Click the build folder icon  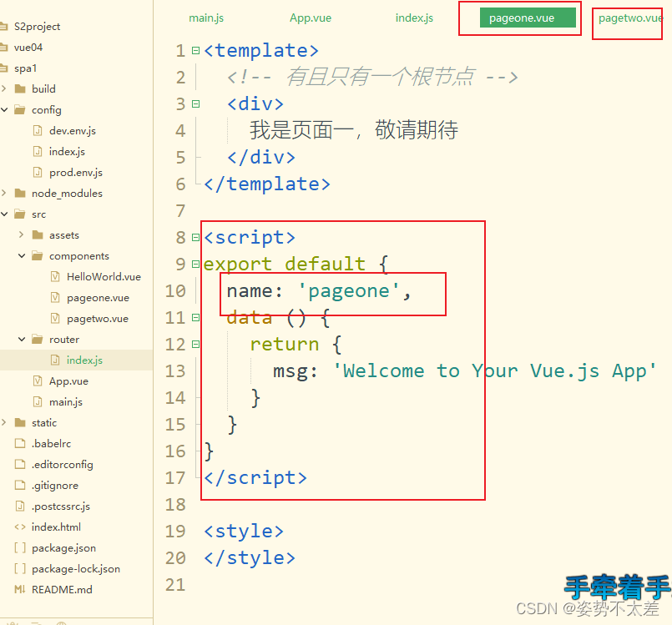click(x=20, y=88)
